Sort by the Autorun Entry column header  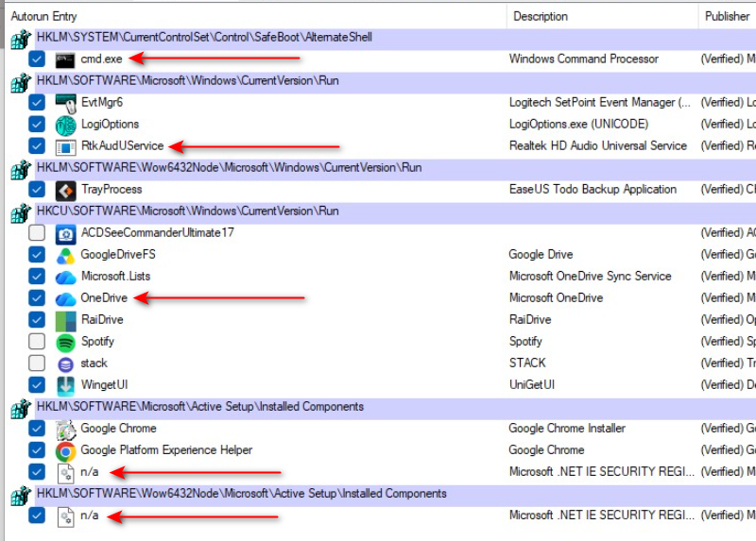255,16
